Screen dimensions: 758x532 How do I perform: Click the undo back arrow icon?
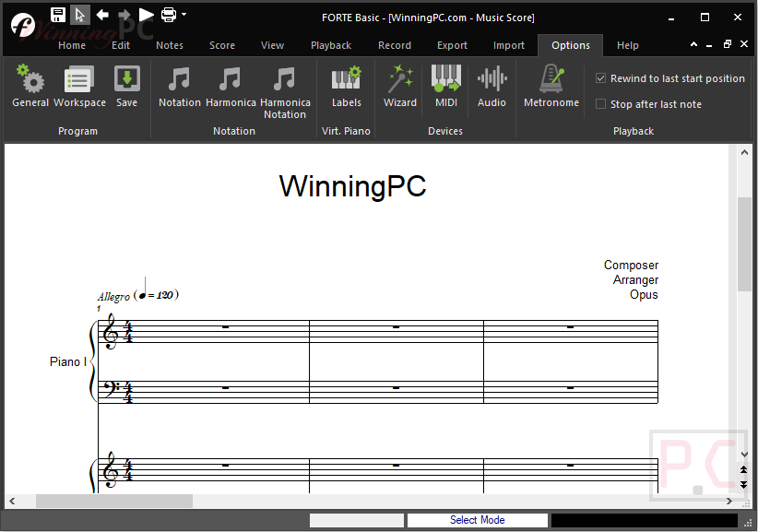(102, 15)
